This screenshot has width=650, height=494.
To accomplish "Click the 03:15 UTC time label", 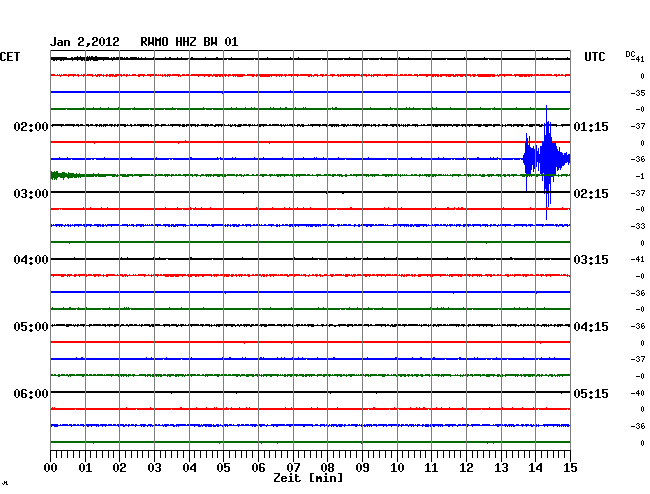I will (591, 260).
